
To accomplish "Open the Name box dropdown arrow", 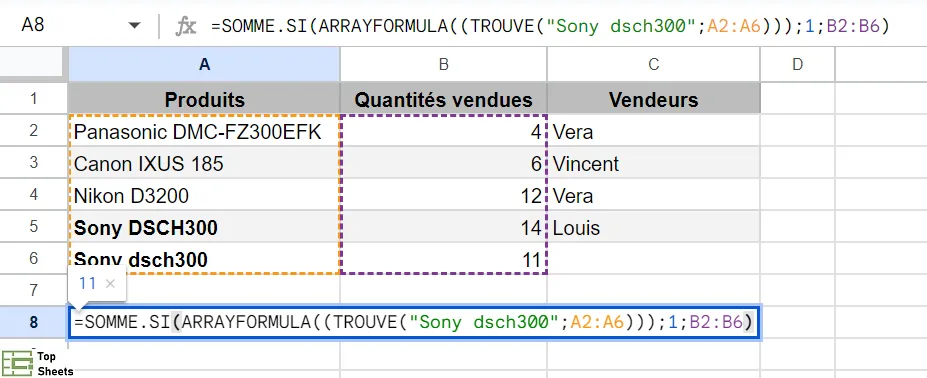I will [135, 25].
